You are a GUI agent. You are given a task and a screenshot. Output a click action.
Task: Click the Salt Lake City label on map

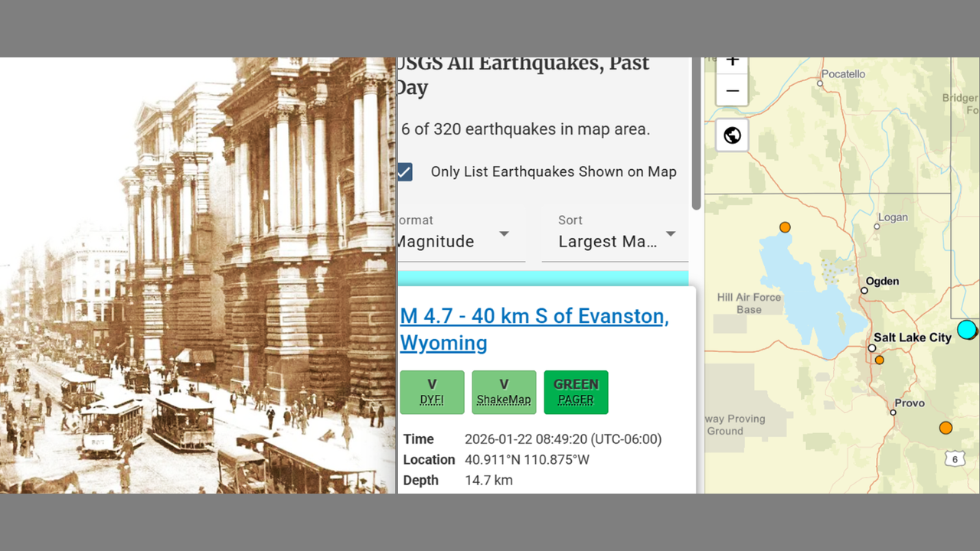[x=913, y=337]
